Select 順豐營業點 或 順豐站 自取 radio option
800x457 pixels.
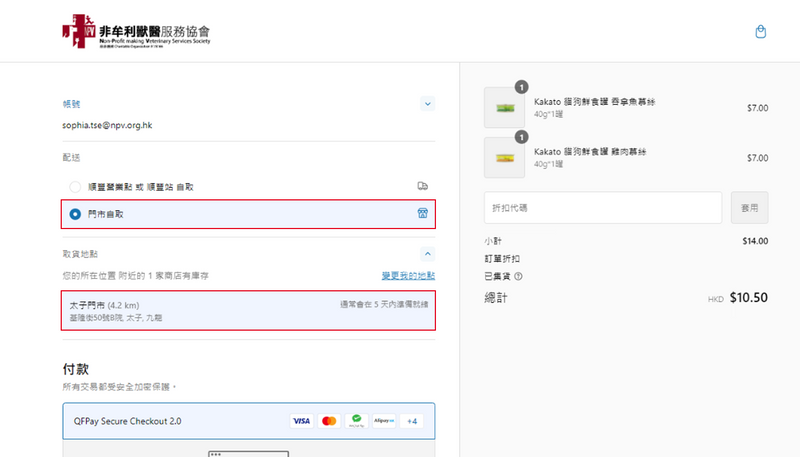[x=75, y=187]
